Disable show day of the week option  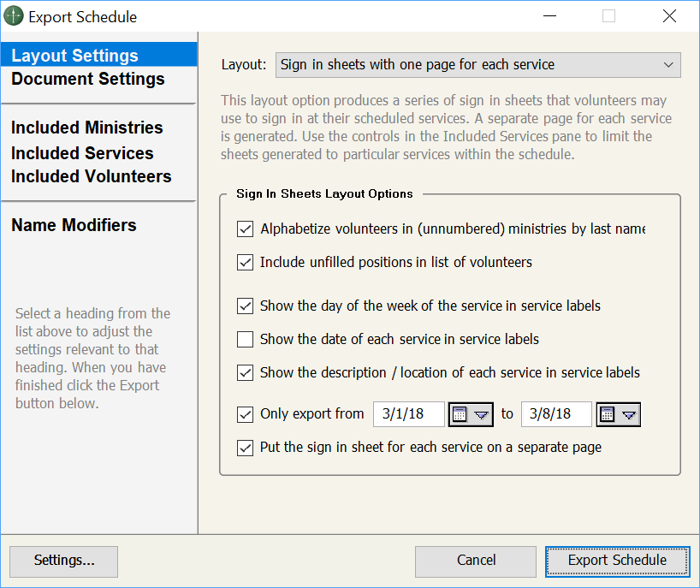[x=246, y=306]
